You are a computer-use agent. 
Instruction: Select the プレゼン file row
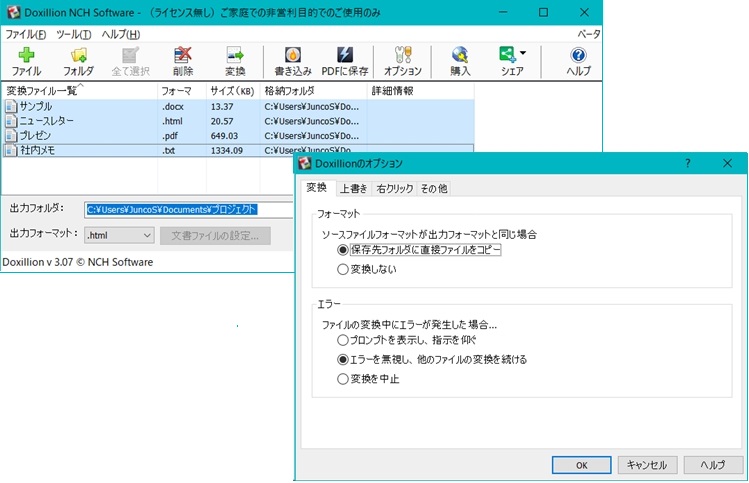[x=238, y=136]
